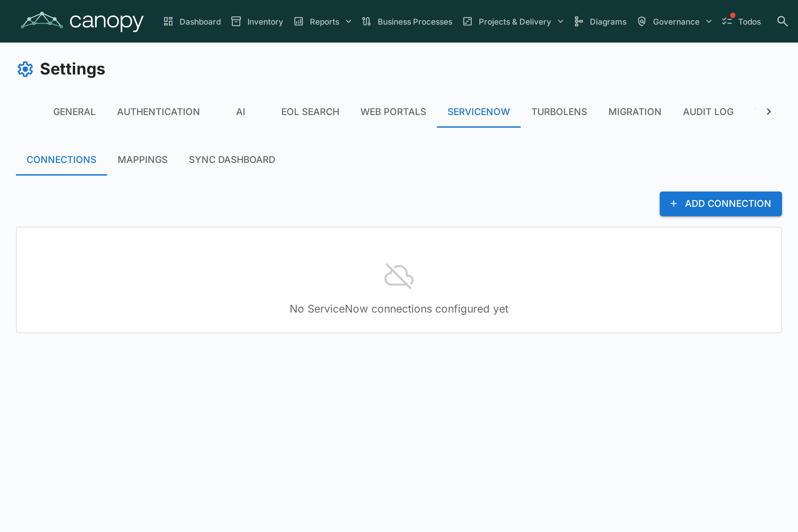Open the Audit Log tab
Viewport: 798px width, 532px height.
point(708,112)
